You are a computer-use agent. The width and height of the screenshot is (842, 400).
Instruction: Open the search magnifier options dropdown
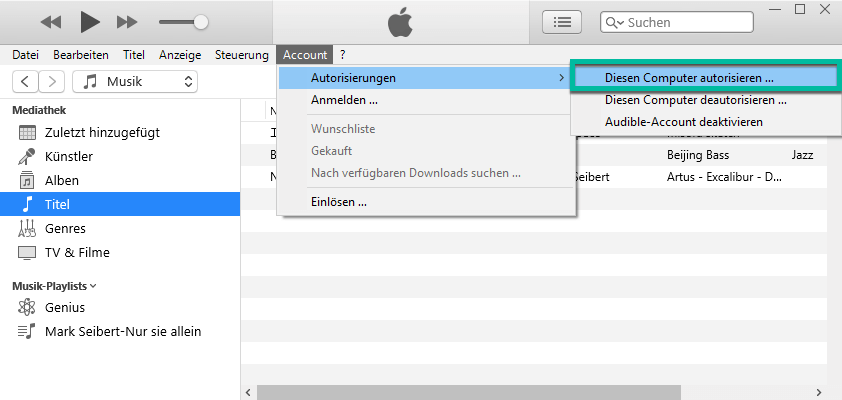coord(614,23)
